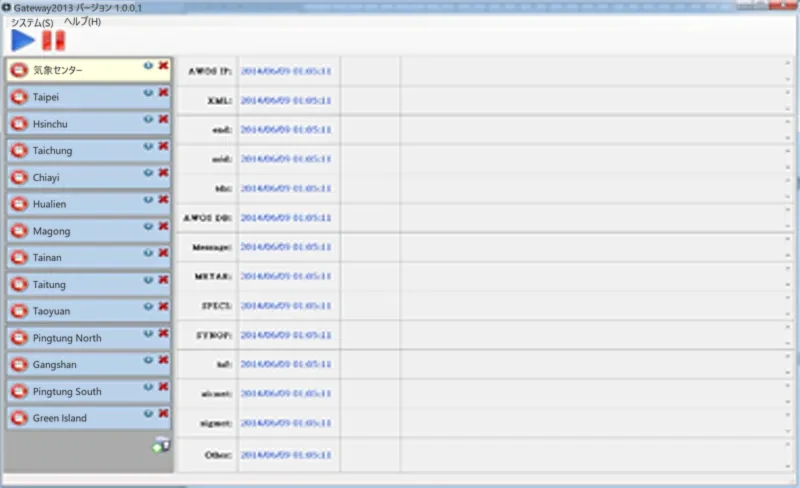Select the Pingtung North station row
The height and width of the screenshot is (488, 800).
(x=89, y=338)
